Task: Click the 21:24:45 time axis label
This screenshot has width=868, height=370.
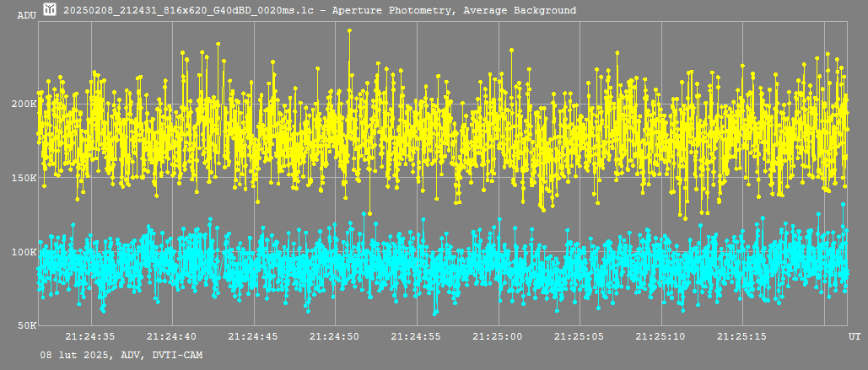Action: coord(254,336)
